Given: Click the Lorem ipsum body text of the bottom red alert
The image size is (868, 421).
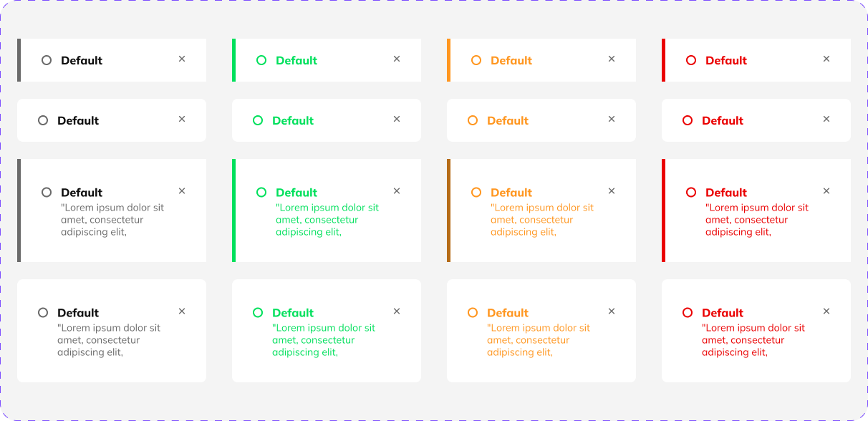Looking at the screenshot, I should pos(756,339).
